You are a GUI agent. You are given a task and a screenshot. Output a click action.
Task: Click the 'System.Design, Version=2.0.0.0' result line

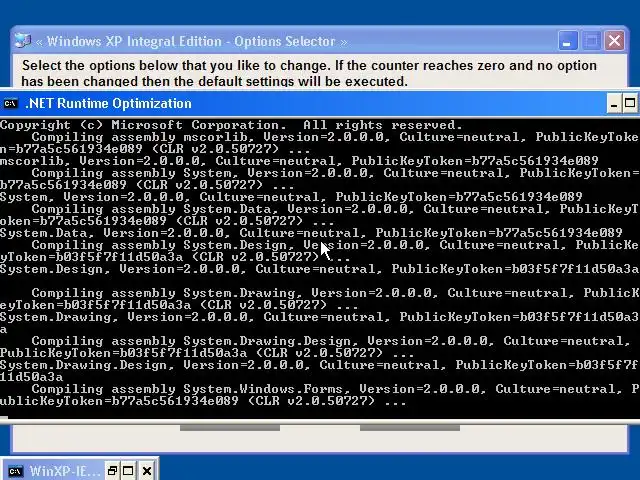(x=320, y=269)
